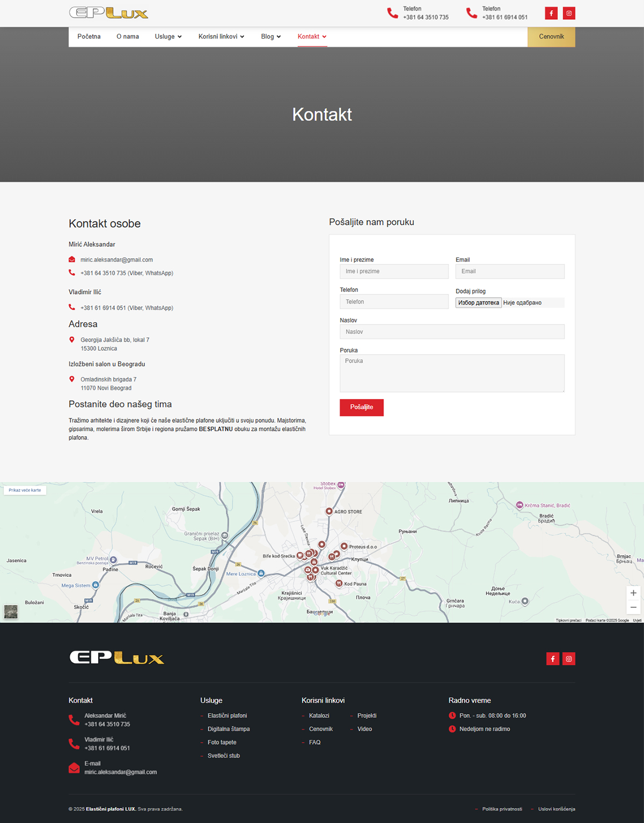Screen dimensions: 644x823
Task: Click Elastični plafoni LUX copyright link
Action: (x=111, y=809)
